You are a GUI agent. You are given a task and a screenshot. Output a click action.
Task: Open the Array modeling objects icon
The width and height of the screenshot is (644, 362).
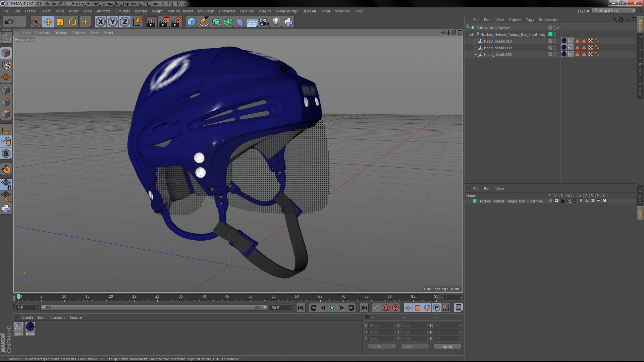click(228, 22)
